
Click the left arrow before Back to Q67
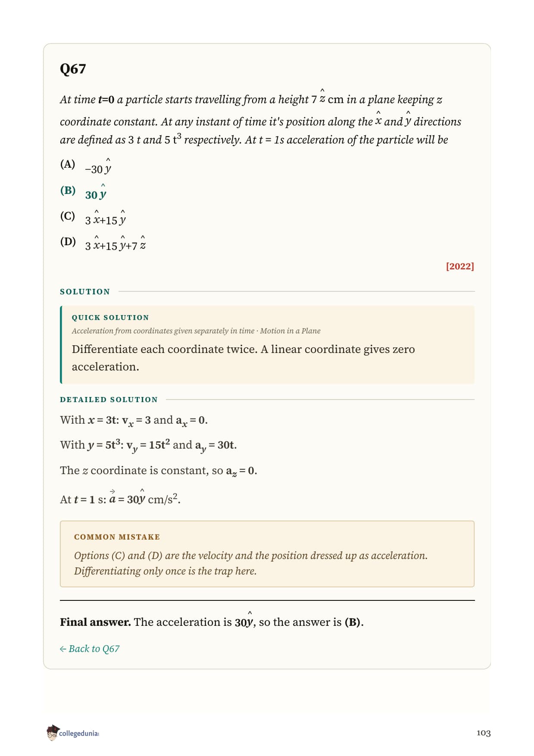(63, 649)
